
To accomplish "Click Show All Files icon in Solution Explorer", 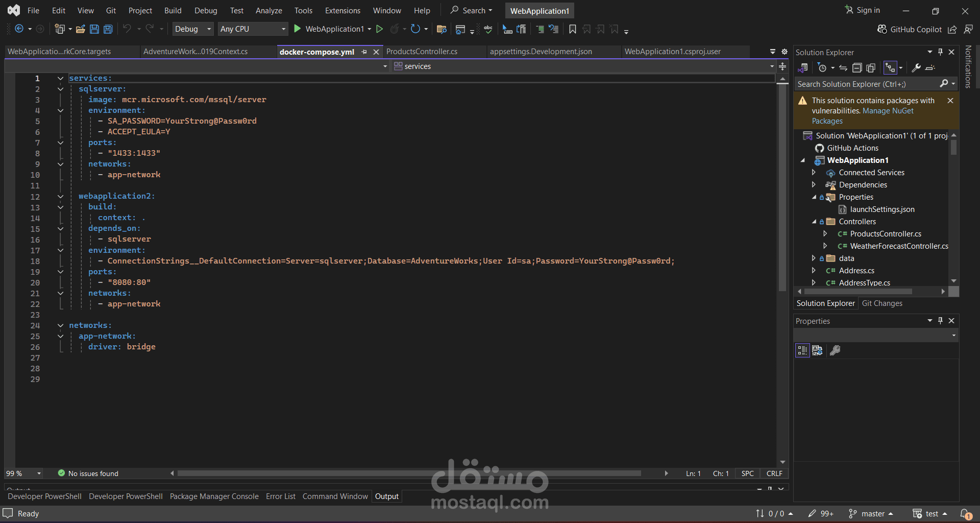I will [871, 68].
